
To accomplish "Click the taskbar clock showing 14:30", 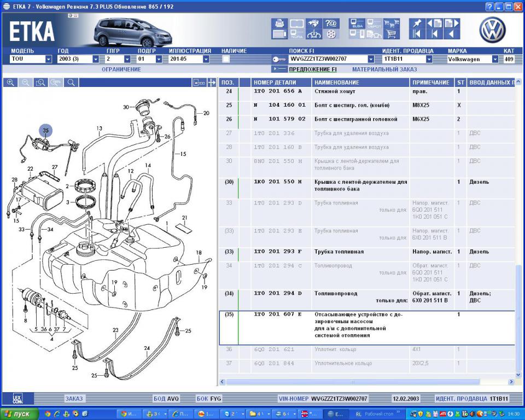I will [514, 414].
